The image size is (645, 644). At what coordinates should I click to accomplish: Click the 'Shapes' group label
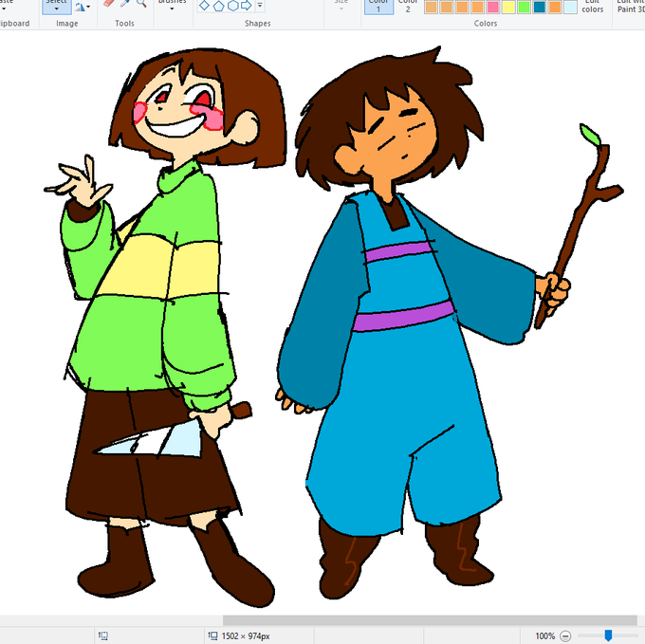pos(257,24)
